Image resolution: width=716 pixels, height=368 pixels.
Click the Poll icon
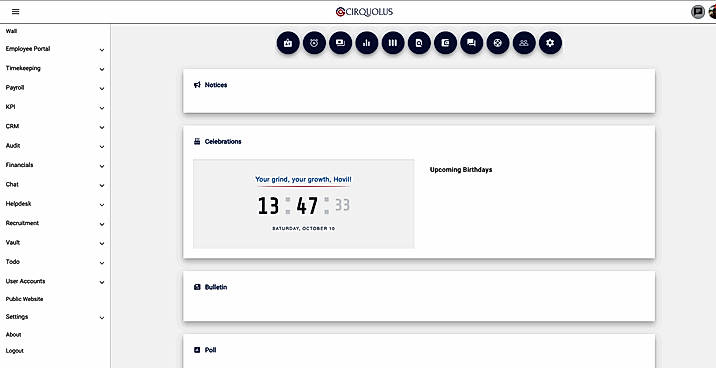[x=197, y=350]
